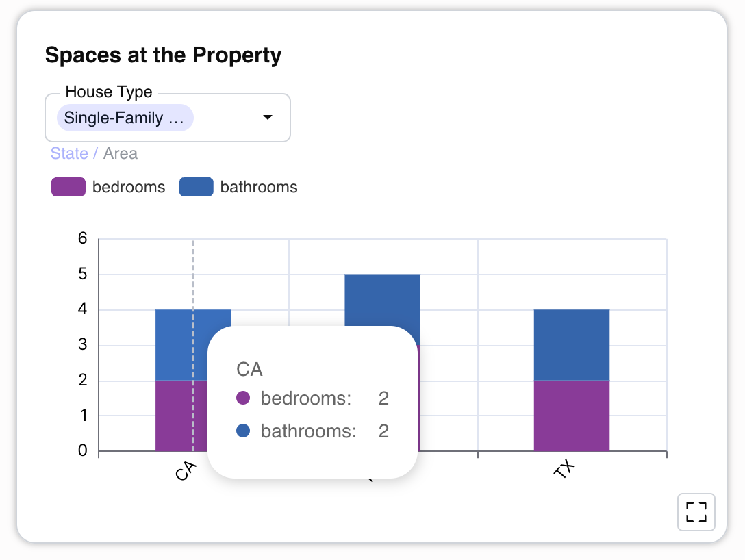
Task: Open the House Type selector field
Action: [x=168, y=117]
